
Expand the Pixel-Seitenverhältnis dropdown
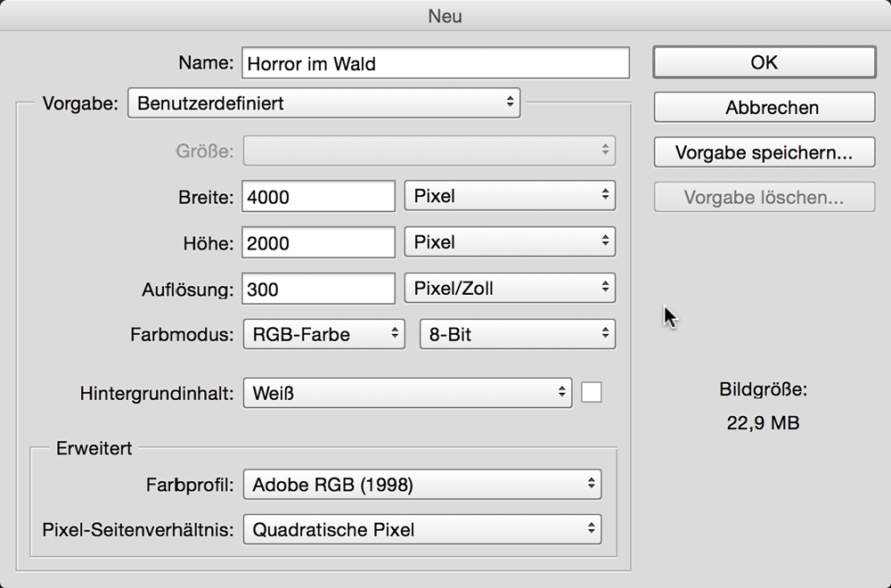click(x=421, y=530)
